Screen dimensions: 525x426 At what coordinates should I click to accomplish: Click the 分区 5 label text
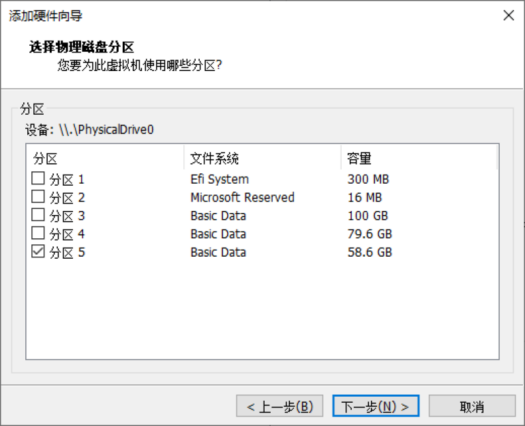(67, 252)
